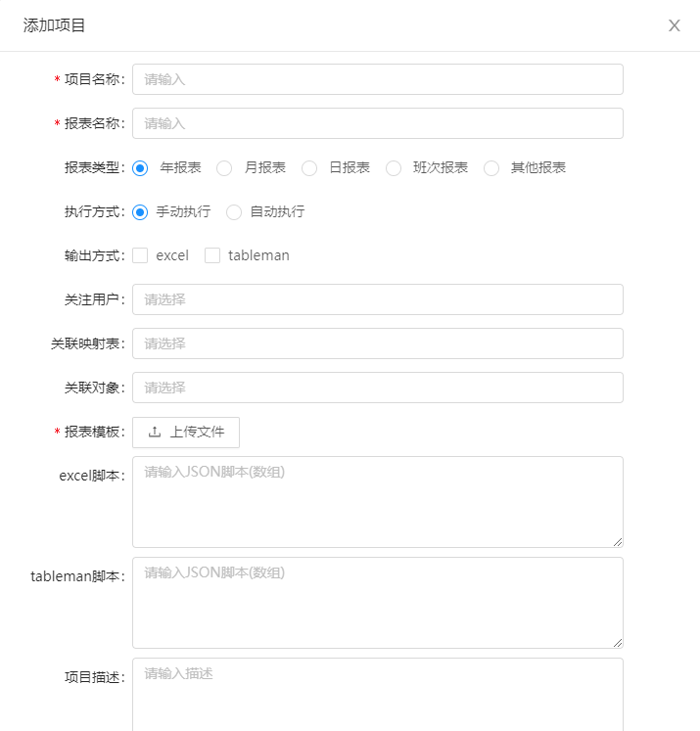The width and height of the screenshot is (700, 731).
Task: Open the 关注用户 dropdown
Action: tap(377, 299)
